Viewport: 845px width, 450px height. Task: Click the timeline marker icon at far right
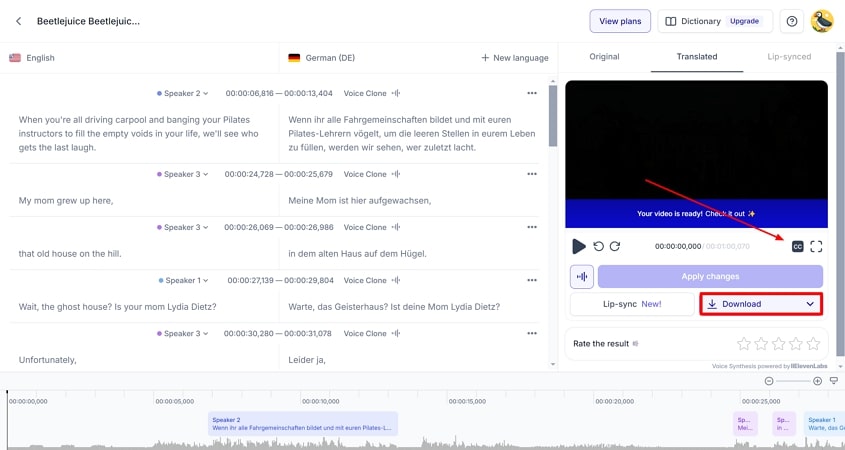[834, 380]
